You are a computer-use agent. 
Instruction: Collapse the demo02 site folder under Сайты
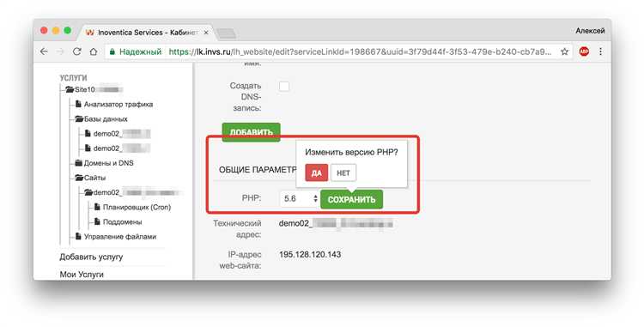click(88, 192)
